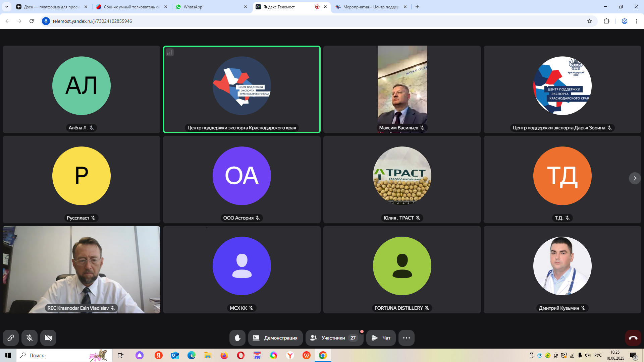Open the browser extensions puzzle icon
644x362 pixels.
606,21
